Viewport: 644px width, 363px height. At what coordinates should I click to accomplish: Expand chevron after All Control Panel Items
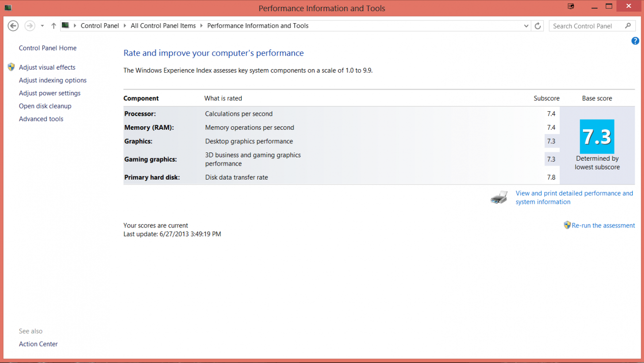point(201,26)
